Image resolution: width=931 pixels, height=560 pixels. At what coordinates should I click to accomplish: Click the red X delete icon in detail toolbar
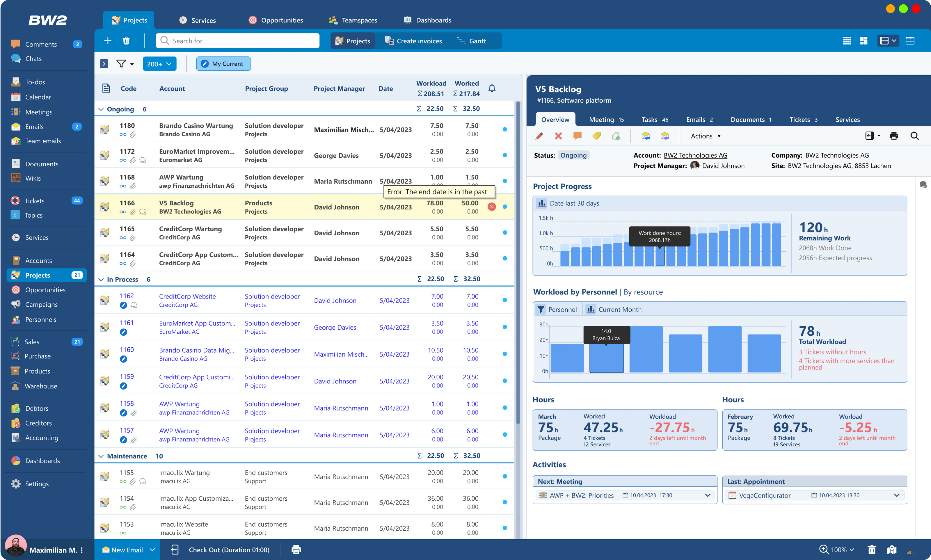558,136
